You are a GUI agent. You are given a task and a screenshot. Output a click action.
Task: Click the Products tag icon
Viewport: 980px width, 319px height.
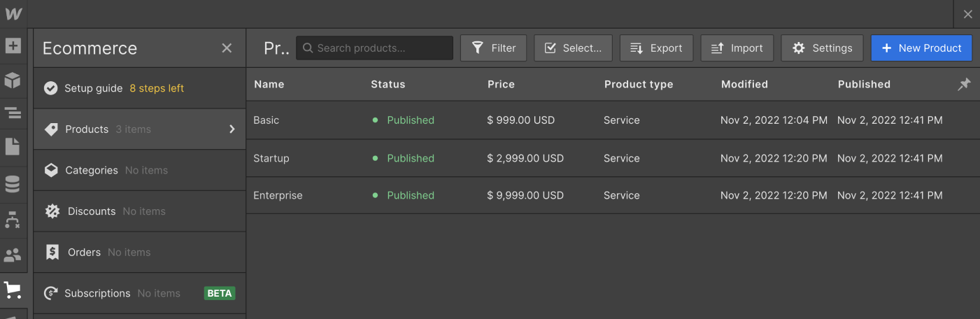pos(51,129)
